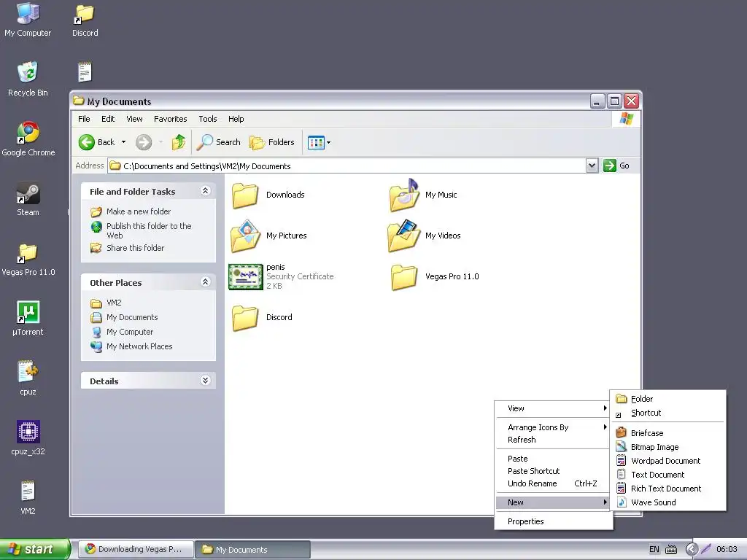747x560 pixels.
Task: Select the My Music folder
Action: click(x=424, y=195)
